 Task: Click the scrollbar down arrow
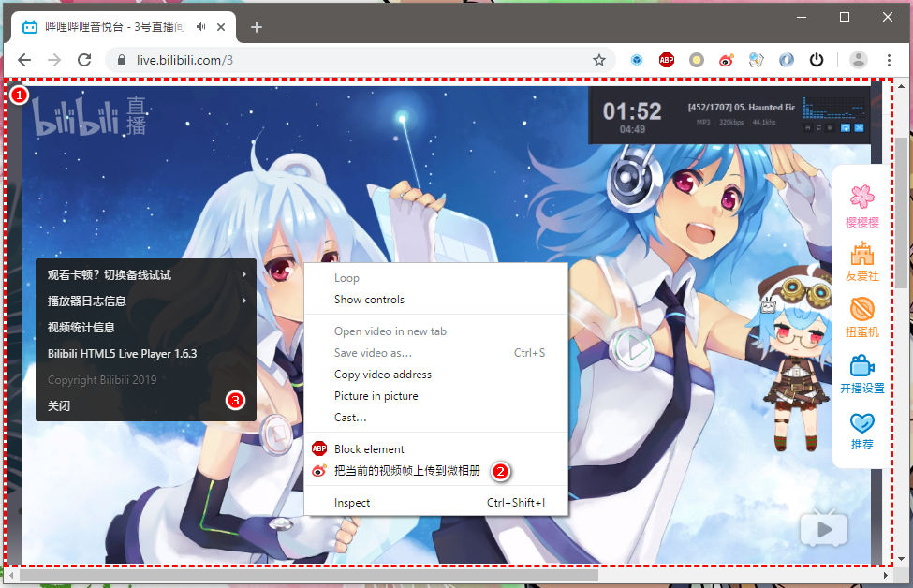902,560
